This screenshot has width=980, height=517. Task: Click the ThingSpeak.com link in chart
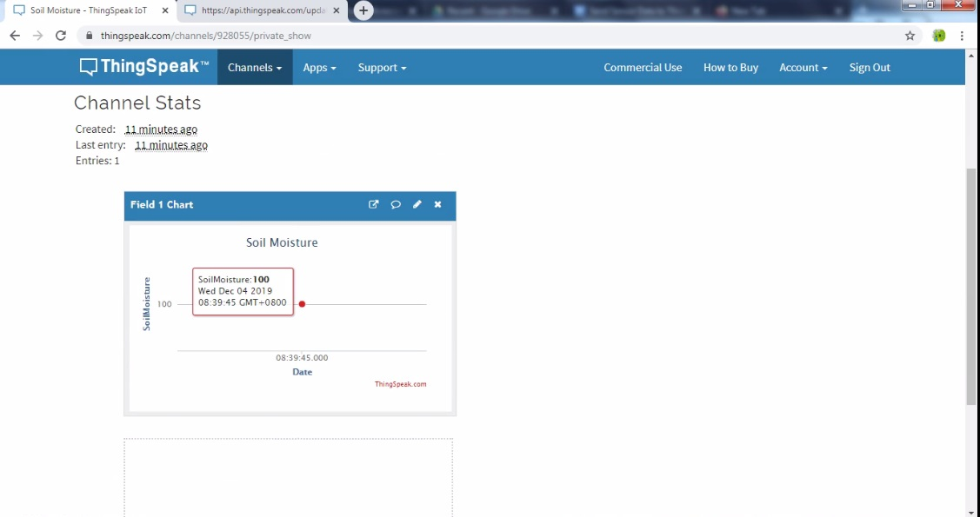pyautogui.click(x=400, y=384)
